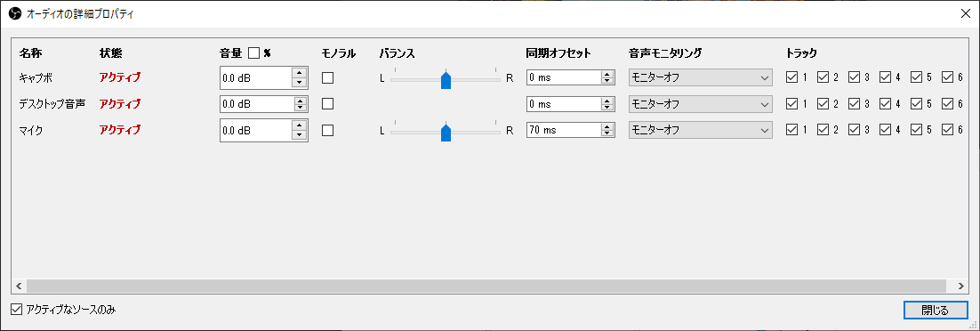Image resolution: width=980 pixels, height=331 pixels.
Task: Decrease キャプボ volume with down arrow
Action: (x=300, y=84)
